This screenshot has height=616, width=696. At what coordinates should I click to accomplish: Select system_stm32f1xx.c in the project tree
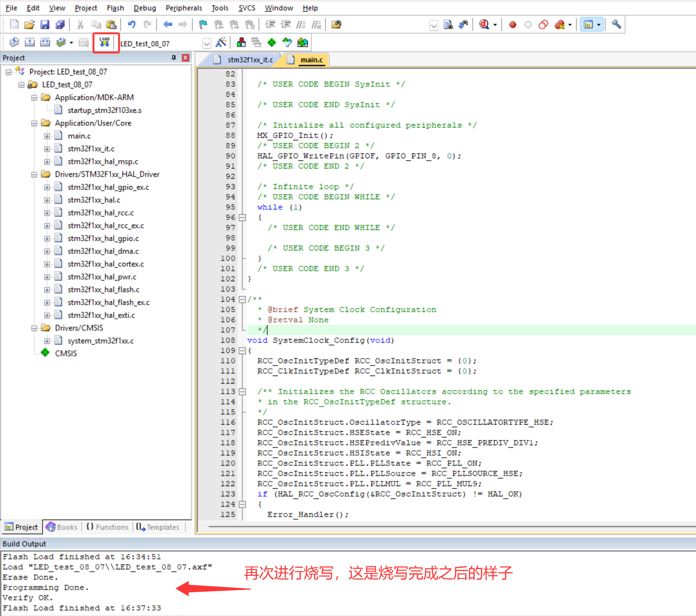coord(101,341)
